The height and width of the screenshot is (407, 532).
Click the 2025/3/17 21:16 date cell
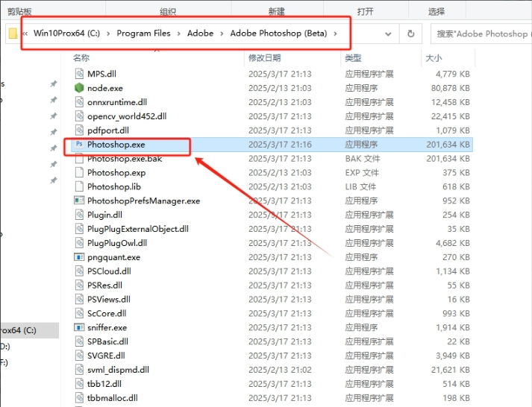[280, 145]
